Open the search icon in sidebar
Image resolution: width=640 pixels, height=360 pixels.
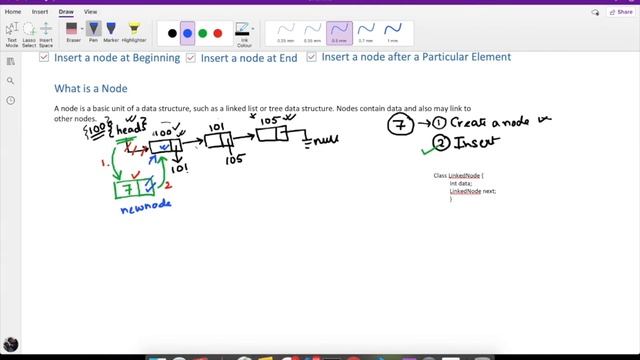pos(11,81)
